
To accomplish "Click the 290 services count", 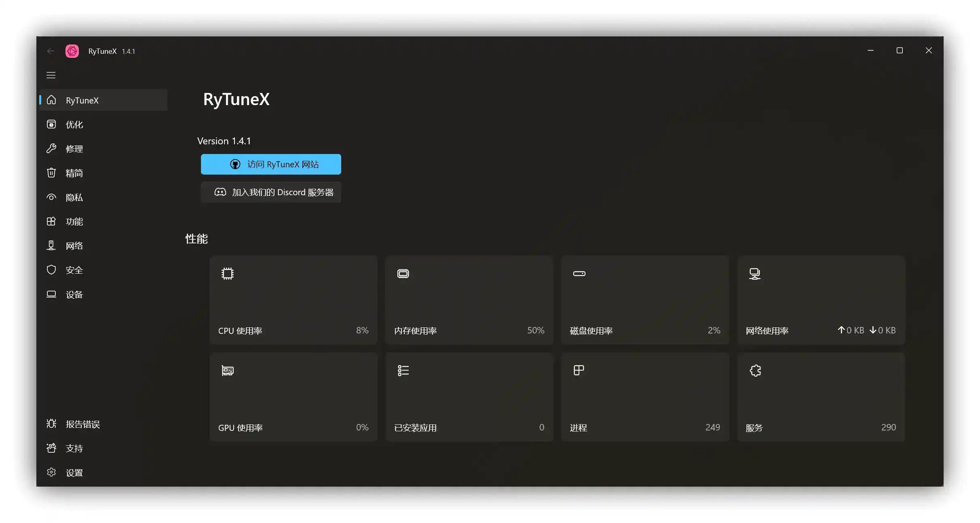I will [889, 427].
